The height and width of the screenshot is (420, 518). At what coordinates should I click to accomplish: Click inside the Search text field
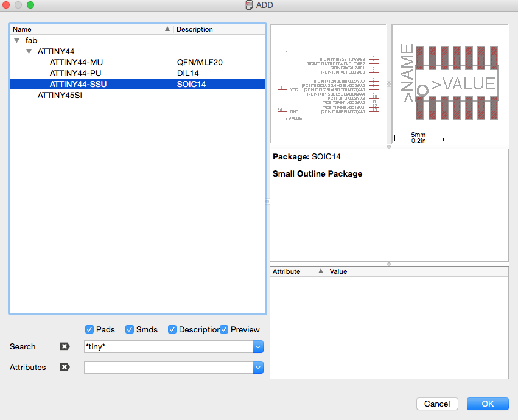(x=169, y=346)
